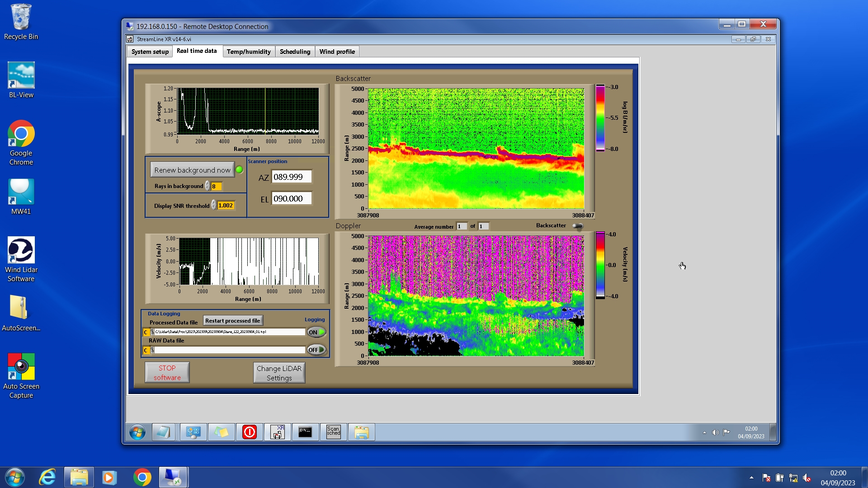Click the red power icon in remote taskbar

[249, 432]
